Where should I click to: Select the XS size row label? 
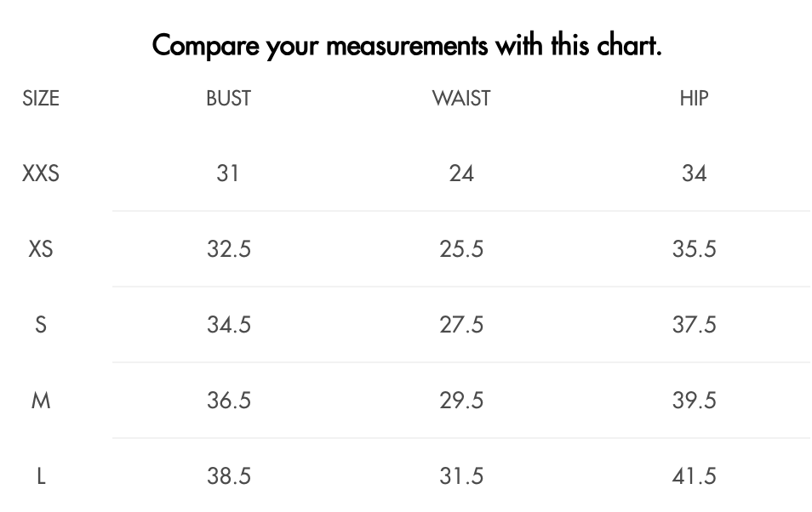coord(41,249)
